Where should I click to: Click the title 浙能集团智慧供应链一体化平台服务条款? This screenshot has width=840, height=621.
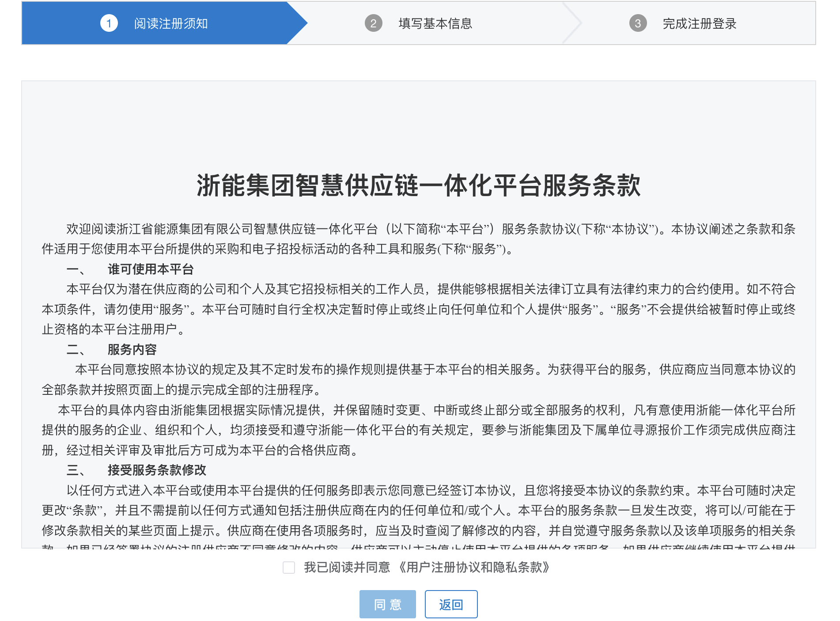pos(419,185)
